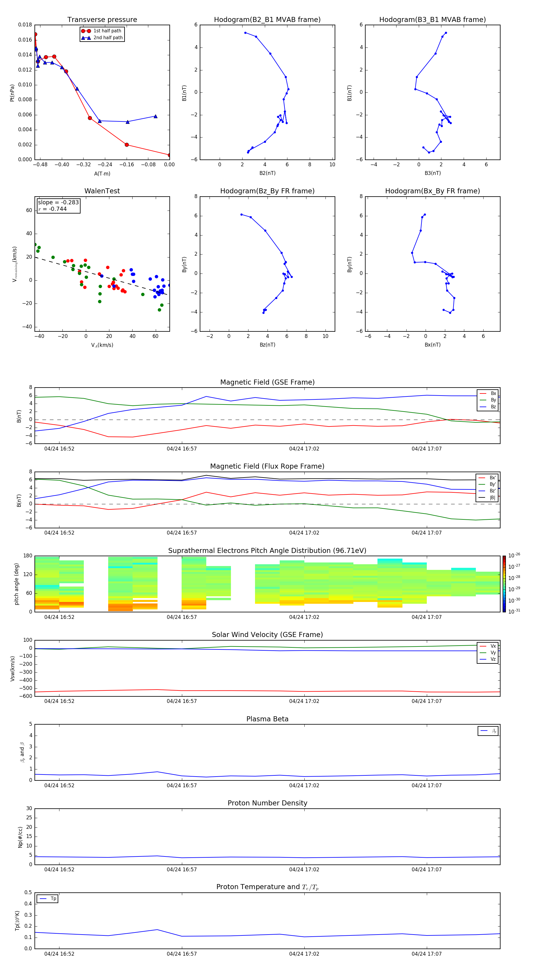Click the "Vsw(km/s)" y-axis label
535x980 pixels.
tap(12, 668)
